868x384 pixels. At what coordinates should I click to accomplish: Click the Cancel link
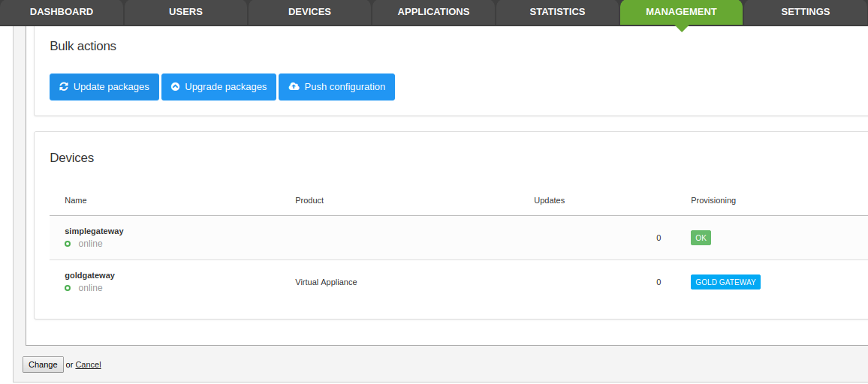88,364
